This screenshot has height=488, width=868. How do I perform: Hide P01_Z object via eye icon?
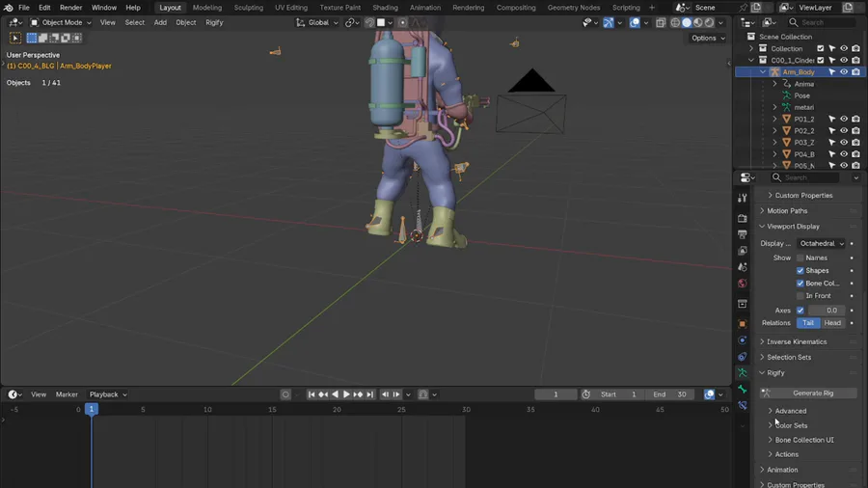click(844, 119)
